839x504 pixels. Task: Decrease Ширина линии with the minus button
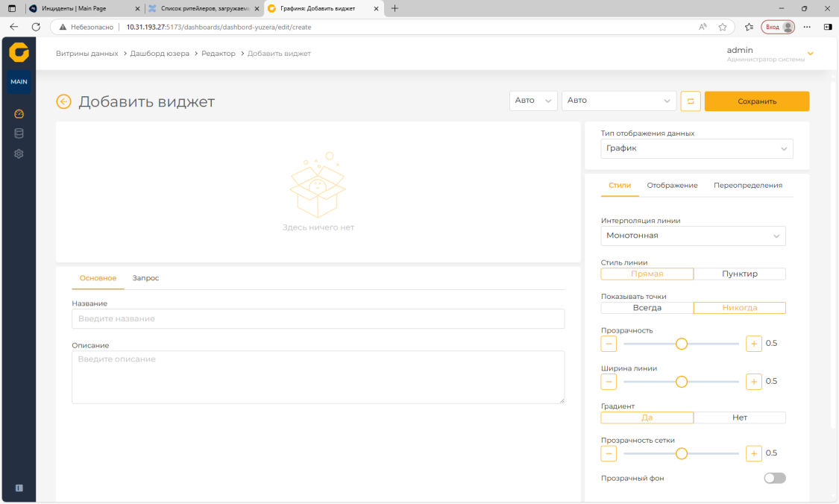click(609, 382)
